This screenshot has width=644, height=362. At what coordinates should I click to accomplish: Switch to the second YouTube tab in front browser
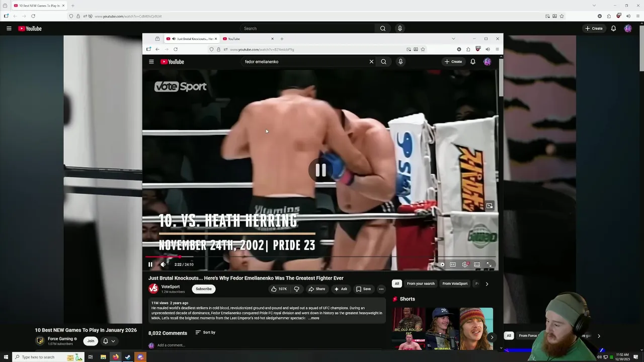(x=249, y=39)
